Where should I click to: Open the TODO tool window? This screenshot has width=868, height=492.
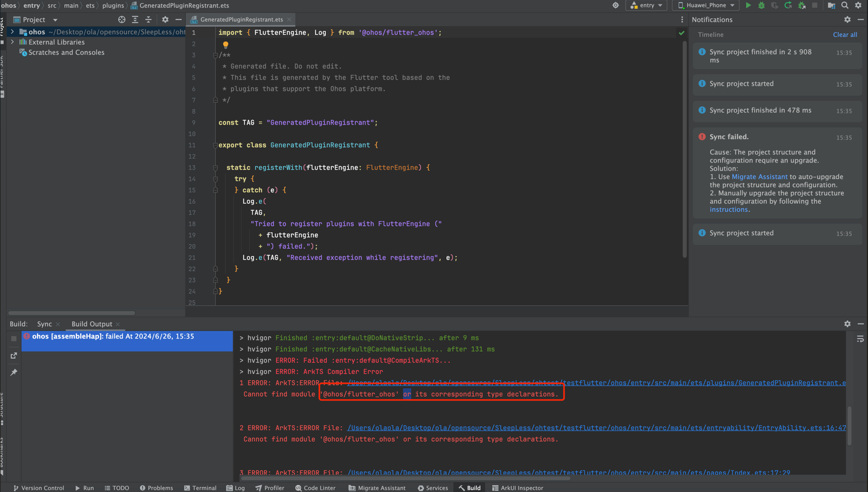pyautogui.click(x=117, y=488)
